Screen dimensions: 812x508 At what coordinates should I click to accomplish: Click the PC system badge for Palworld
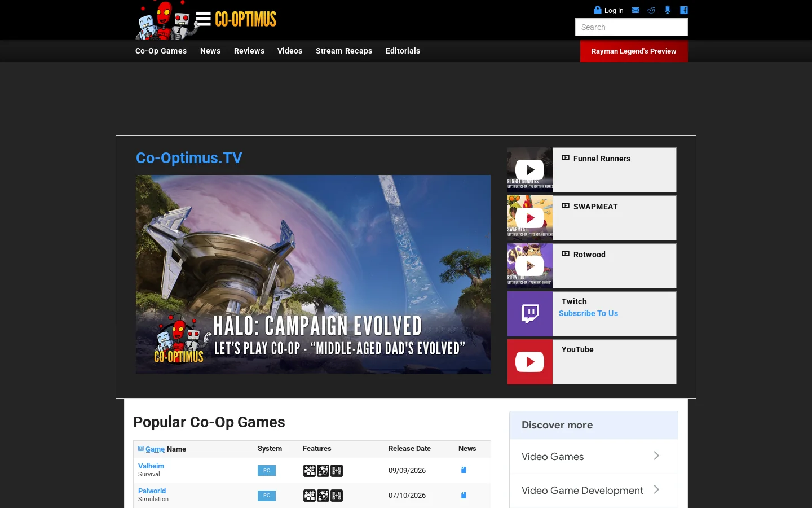coord(267,496)
